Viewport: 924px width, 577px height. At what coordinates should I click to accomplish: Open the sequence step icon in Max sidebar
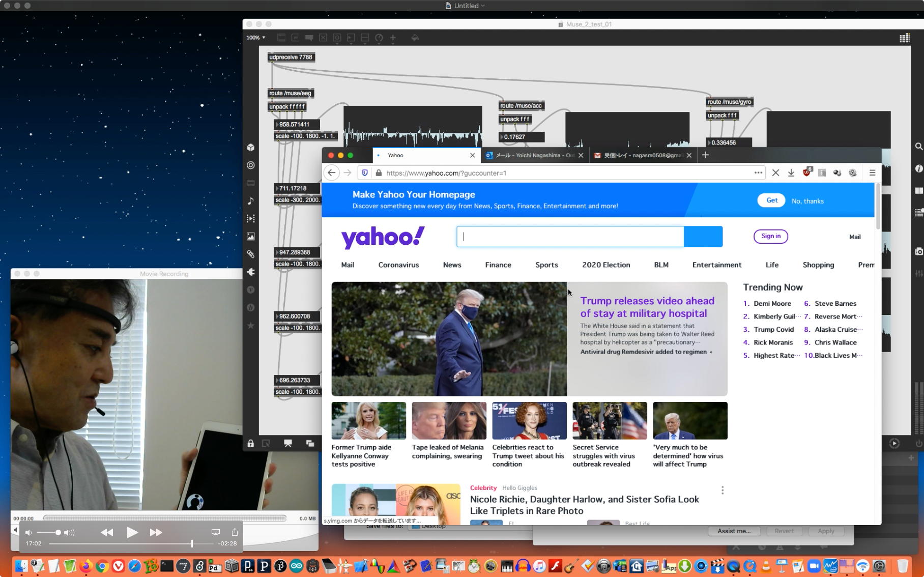[x=251, y=219]
